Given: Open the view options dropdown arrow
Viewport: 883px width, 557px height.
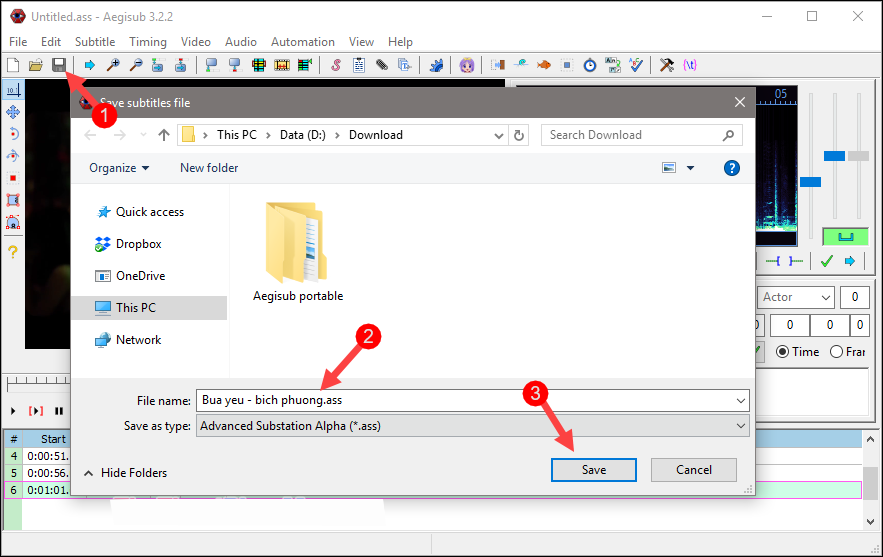Looking at the screenshot, I should 690,168.
